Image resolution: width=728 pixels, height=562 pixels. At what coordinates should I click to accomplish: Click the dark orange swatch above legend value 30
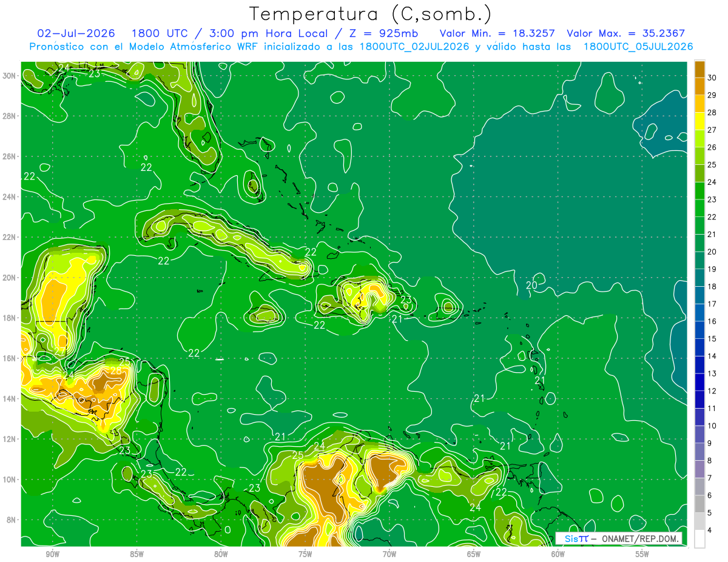click(x=699, y=69)
